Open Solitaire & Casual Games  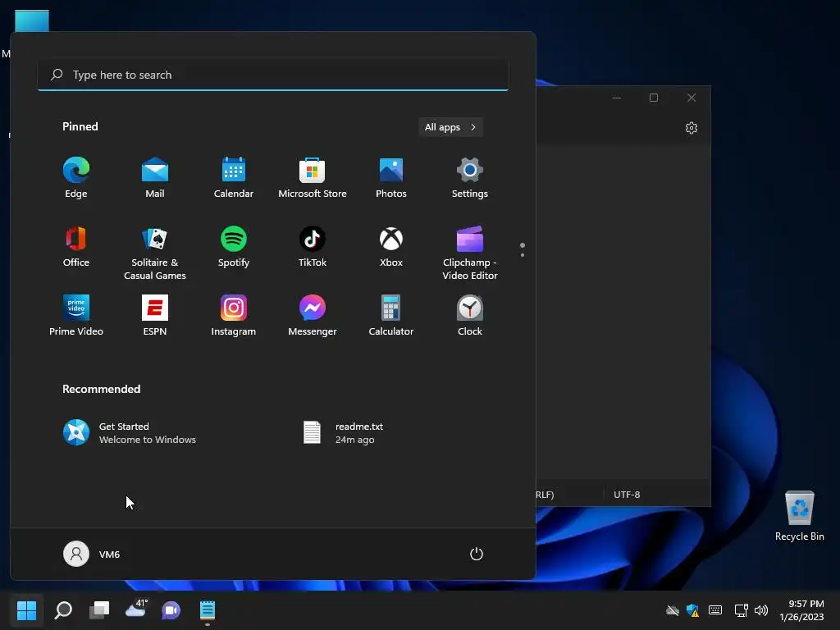155,253
